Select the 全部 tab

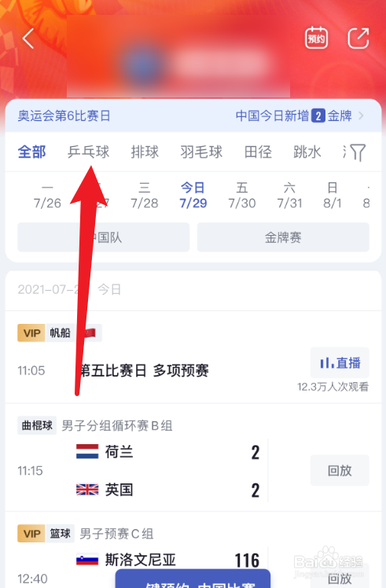tap(32, 152)
